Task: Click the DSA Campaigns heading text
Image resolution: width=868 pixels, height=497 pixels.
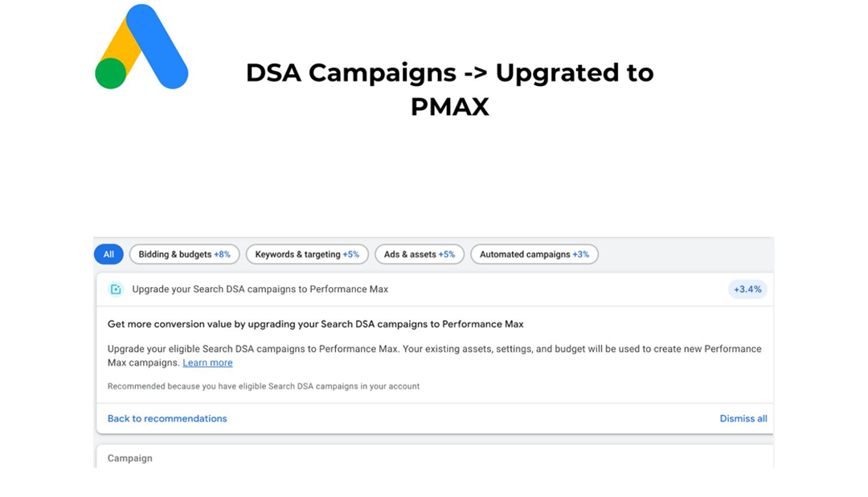Action: coord(449,89)
